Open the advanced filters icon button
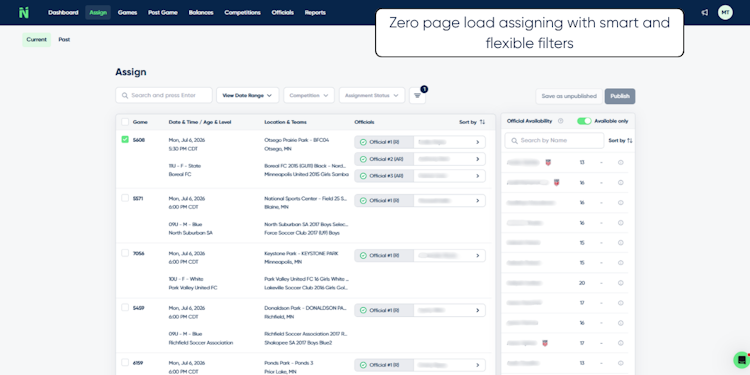This screenshot has width=750, height=375. 418,96
